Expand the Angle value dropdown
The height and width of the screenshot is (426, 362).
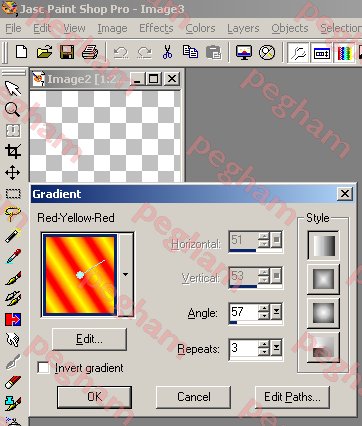[x=276, y=312]
